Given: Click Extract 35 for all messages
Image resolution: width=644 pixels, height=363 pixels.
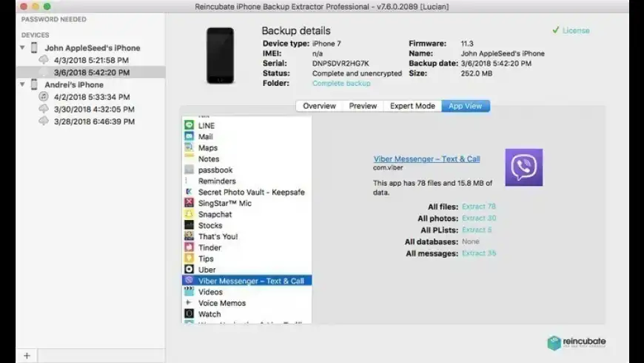Looking at the screenshot, I should pyautogui.click(x=479, y=253).
